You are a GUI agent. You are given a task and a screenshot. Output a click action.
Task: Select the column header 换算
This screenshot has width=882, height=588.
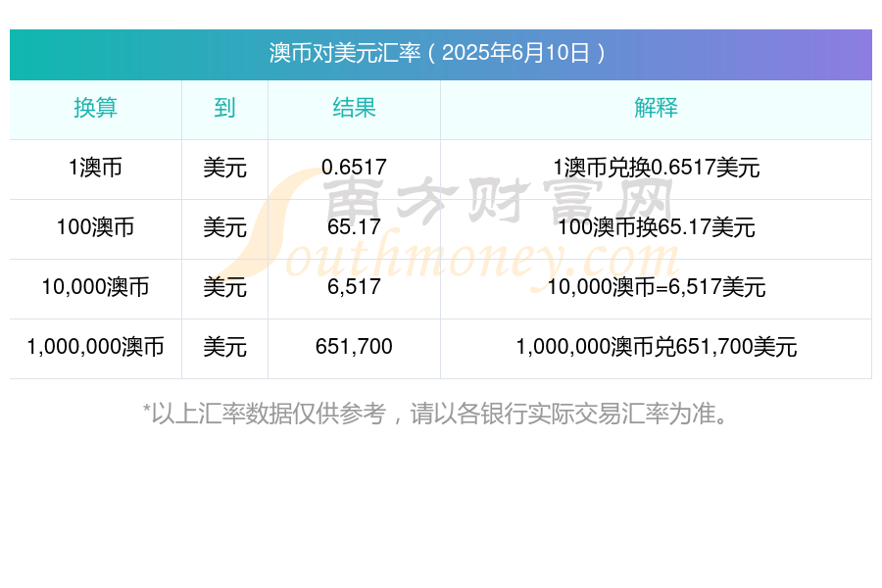click(96, 108)
